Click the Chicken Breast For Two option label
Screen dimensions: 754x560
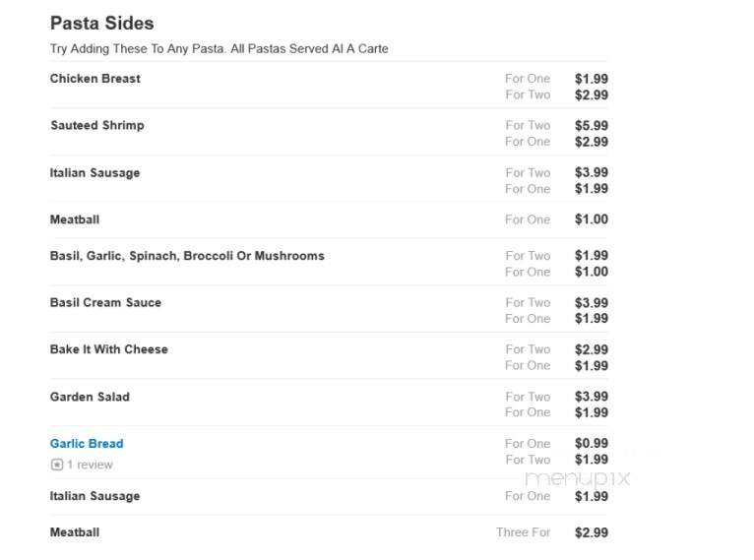click(528, 94)
